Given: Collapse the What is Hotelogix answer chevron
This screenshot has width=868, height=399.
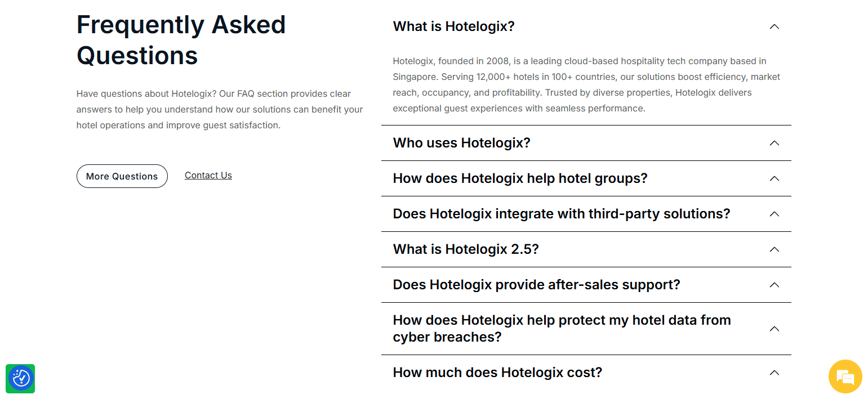Looking at the screenshot, I should point(774,26).
